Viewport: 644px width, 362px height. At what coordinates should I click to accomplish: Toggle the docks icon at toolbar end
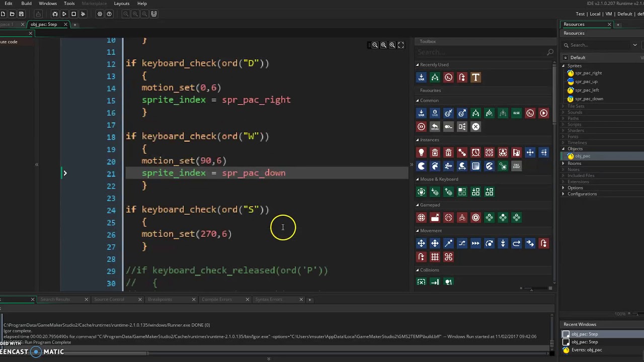click(x=154, y=14)
